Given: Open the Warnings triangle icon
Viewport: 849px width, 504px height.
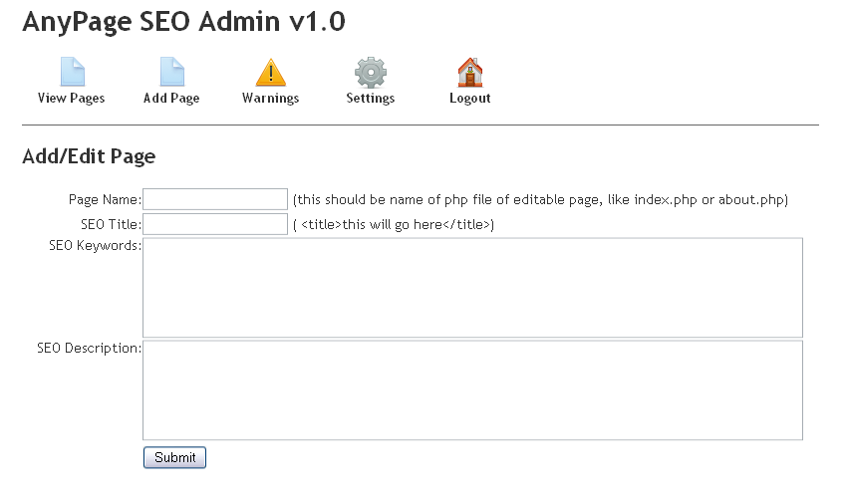Looking at the screenshot, I should point(271,73).
